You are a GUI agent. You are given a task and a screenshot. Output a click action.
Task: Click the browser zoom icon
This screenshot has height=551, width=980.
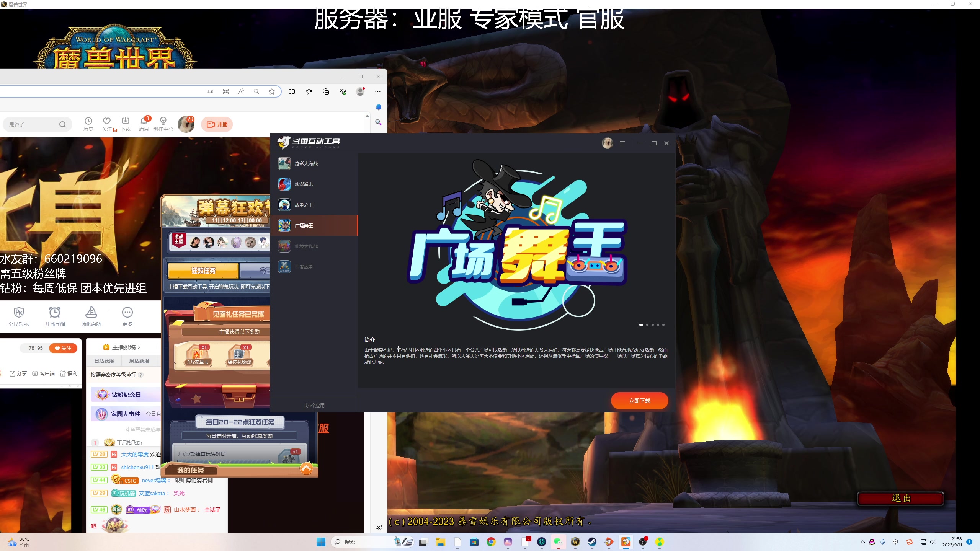click(x=256, y=91)
